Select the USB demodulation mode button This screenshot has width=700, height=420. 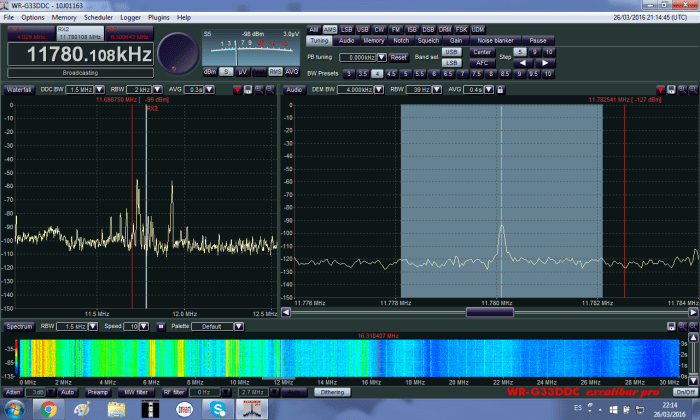(363, 30)
